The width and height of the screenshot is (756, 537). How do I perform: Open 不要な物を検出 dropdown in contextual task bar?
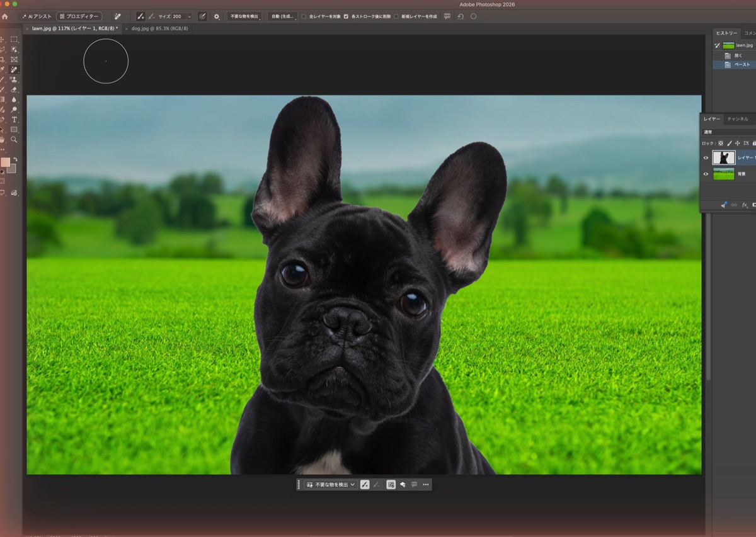click(331, 485)
